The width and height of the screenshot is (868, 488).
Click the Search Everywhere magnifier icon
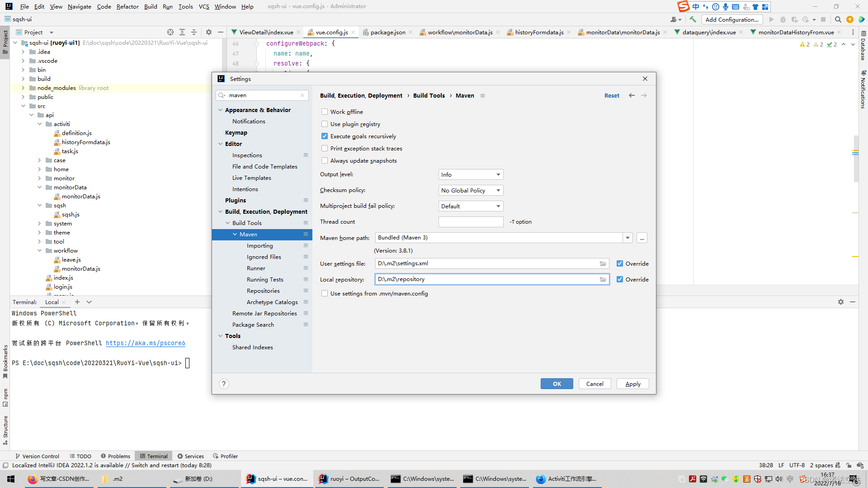coord(838,19)
